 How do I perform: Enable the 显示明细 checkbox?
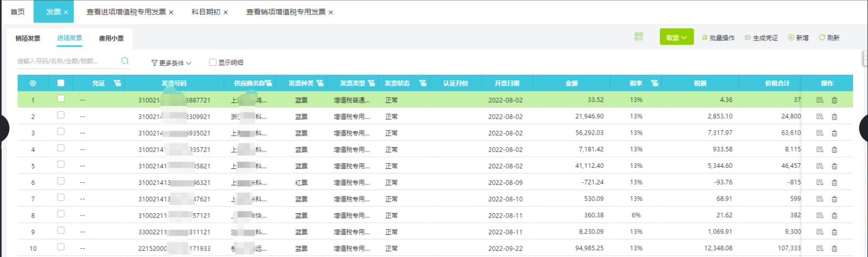click(x=213, y=63)
